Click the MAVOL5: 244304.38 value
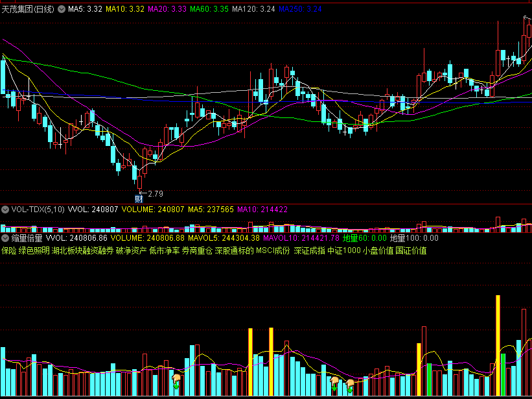The image size is (532, 399). pos(224,238)
